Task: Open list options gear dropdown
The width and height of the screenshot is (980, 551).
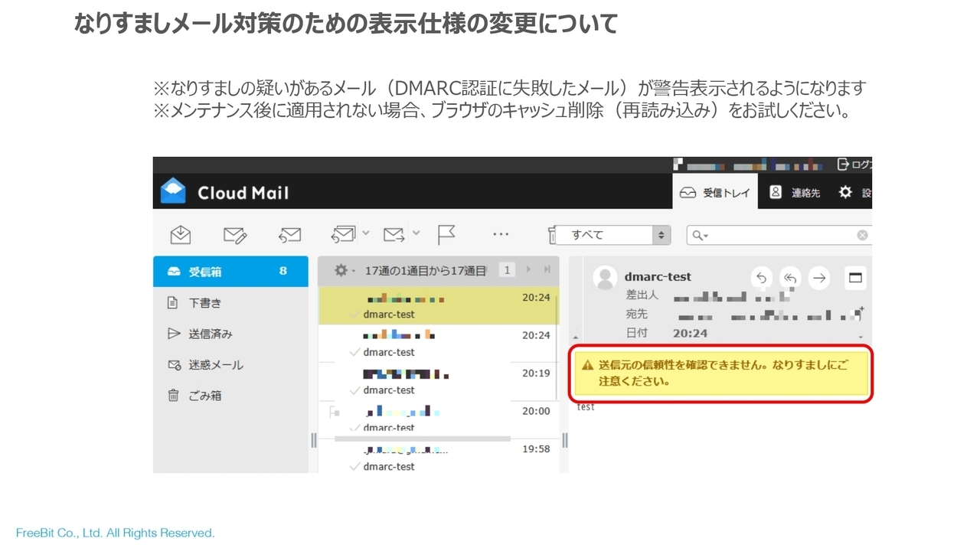Action: point(345,270)
